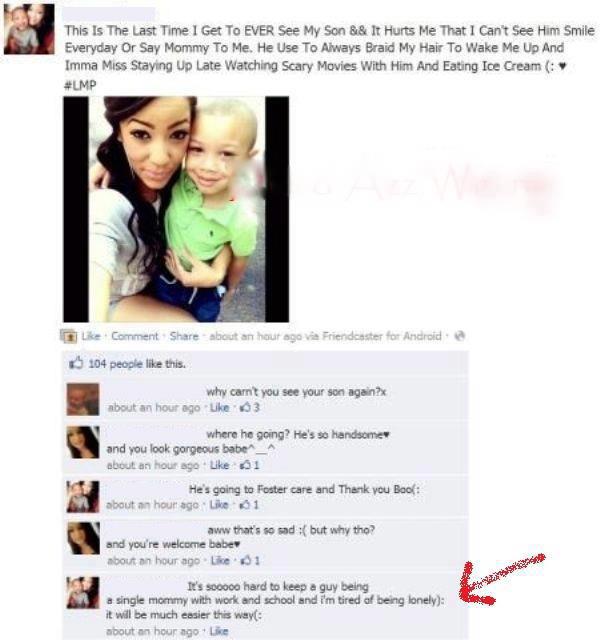Click the globe privacy icon beside Friendcaster
The height and width of the screenshot is (640, 600).
(460, 336)
